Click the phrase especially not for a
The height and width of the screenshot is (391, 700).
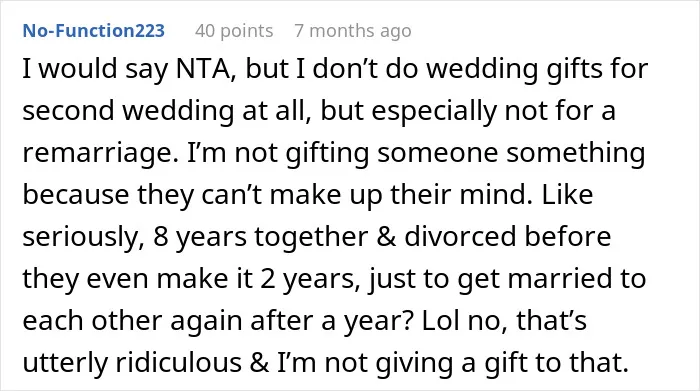494,110
